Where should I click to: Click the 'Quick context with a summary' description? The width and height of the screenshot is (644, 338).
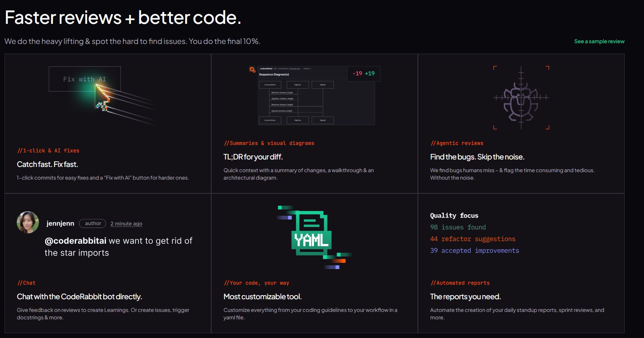(x=299, y=174)
